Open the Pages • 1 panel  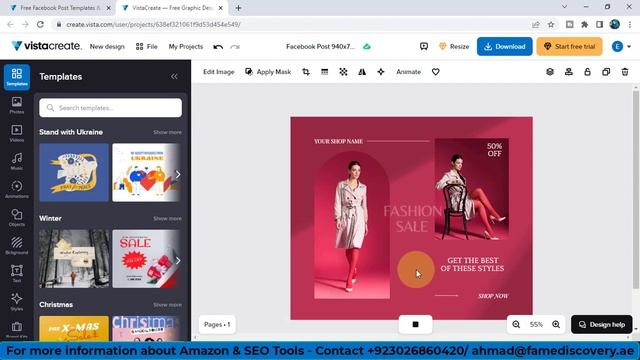(x=217, y=324)
